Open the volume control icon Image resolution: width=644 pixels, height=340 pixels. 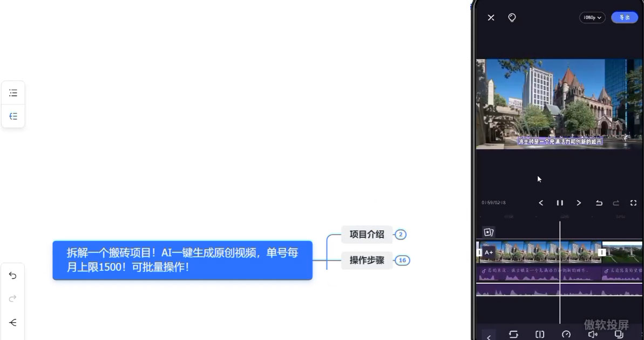[593, 334]
